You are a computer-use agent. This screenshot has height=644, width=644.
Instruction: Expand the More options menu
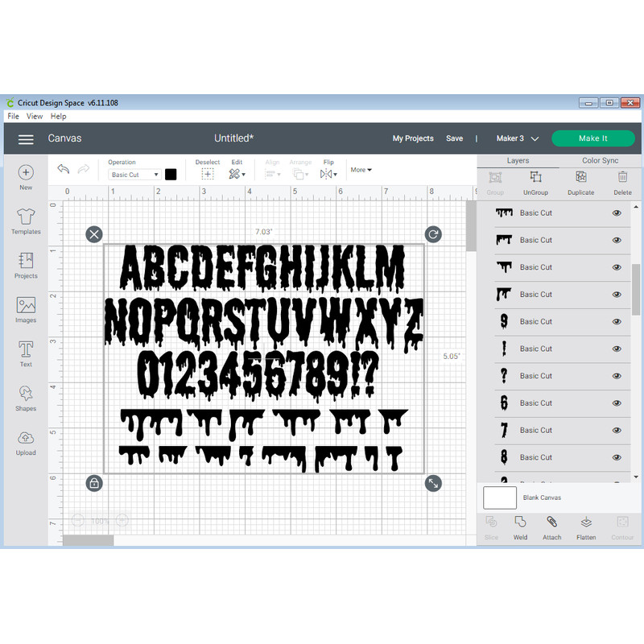tap(361, 170)
